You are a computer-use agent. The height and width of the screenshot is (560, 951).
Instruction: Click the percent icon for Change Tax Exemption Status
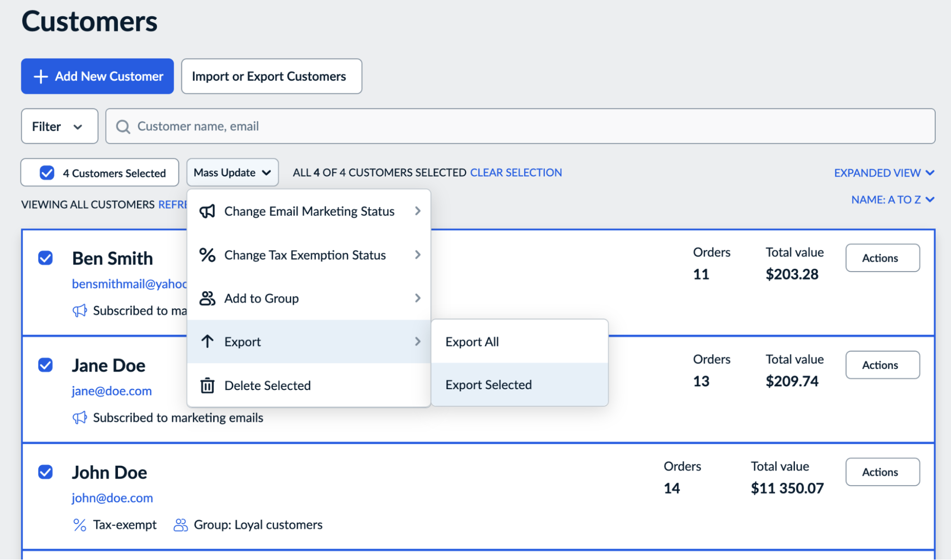point(207,255)
